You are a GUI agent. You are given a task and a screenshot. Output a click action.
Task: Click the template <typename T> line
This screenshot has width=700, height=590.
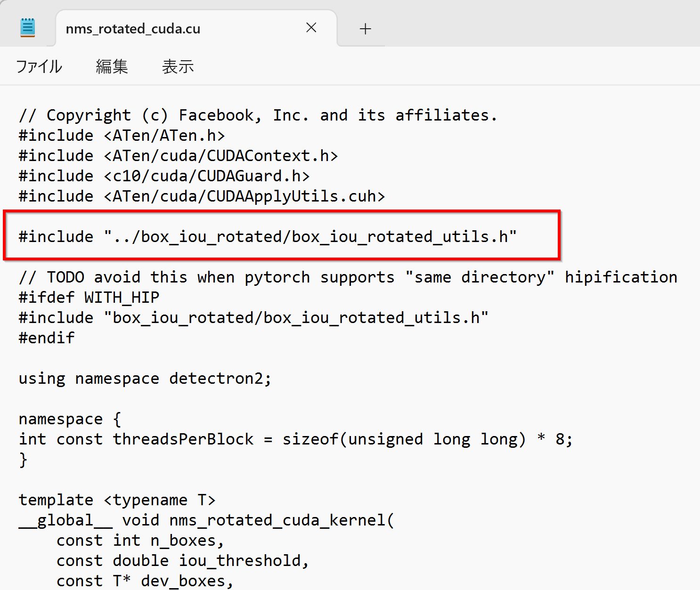pos(117,500)
